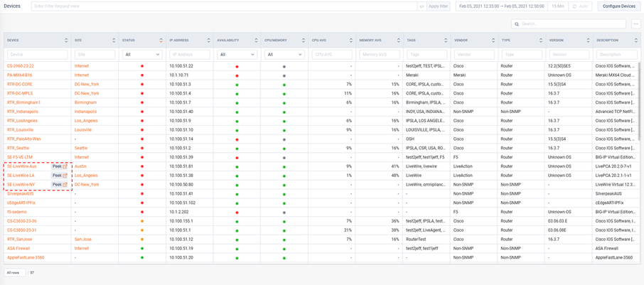Select version 03.06.08E cell

(x=558, y=230)
